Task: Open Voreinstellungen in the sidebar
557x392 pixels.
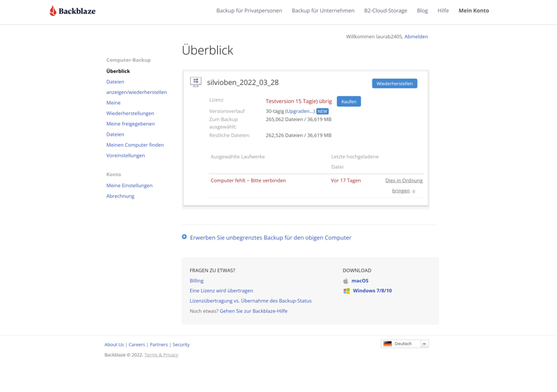Action: [125, 155]
